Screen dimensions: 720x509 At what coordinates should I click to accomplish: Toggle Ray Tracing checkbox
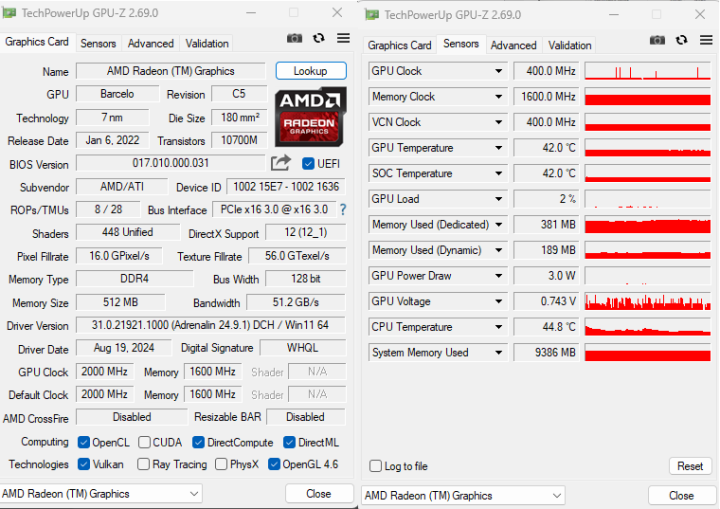[x=143, y=464]
